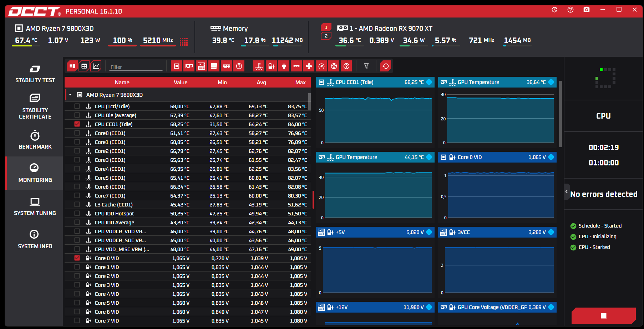Click the funnel filter icon in toolbar
This screenshot has height=329, width=644.
[366, 66]
